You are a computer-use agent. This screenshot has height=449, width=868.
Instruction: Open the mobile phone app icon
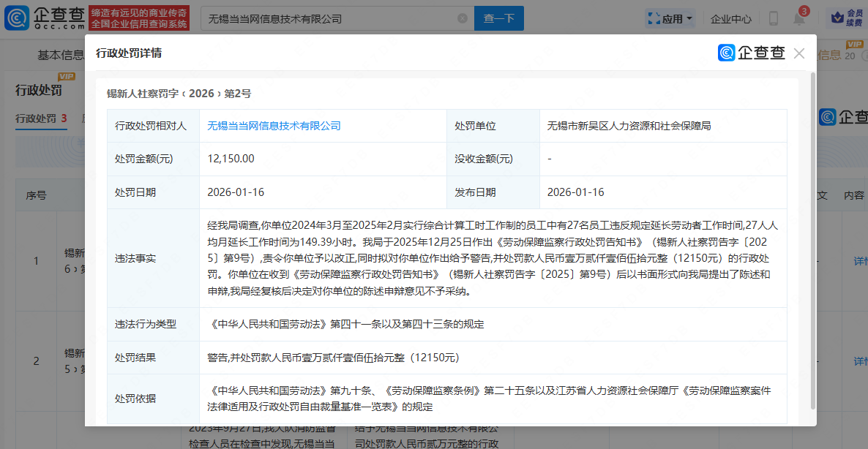[773, 19]
